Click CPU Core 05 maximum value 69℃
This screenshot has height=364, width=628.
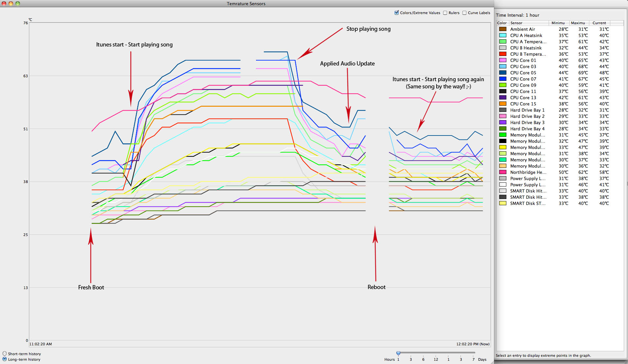(583, 73)
